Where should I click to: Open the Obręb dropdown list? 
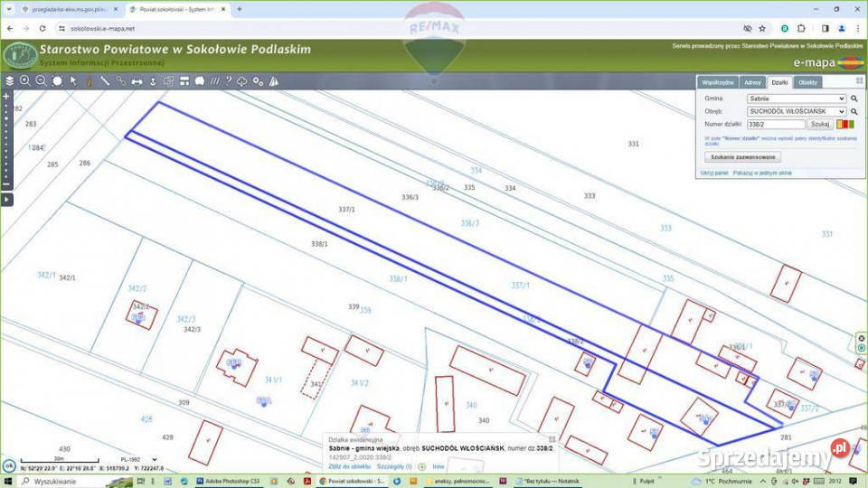796,111
